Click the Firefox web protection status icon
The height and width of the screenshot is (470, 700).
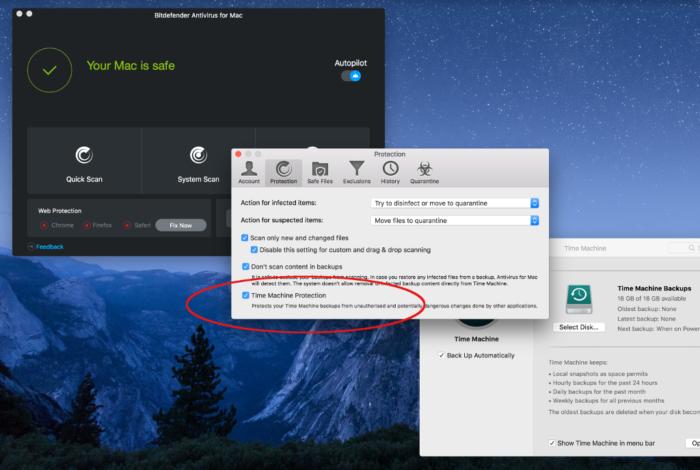coord(87,226)
